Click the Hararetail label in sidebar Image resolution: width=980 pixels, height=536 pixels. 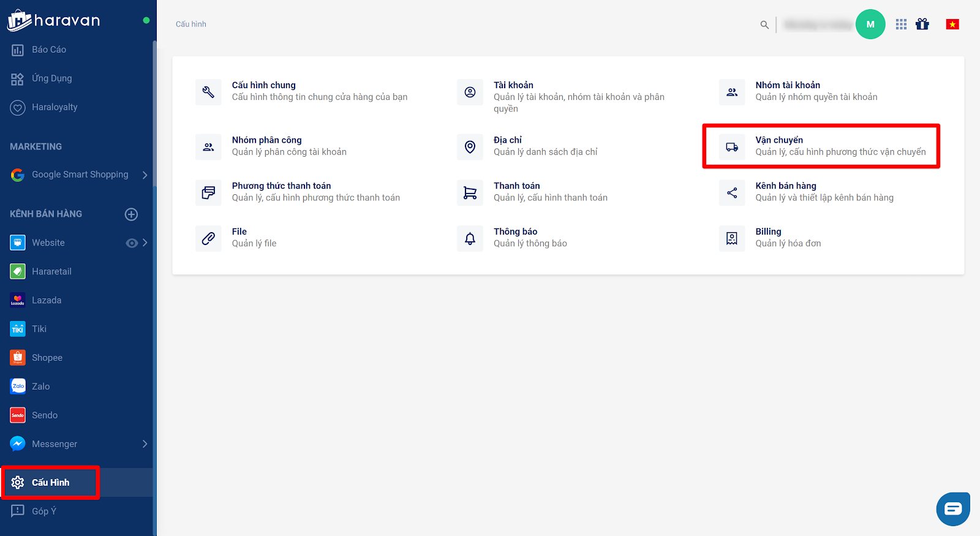click(51, 271)
